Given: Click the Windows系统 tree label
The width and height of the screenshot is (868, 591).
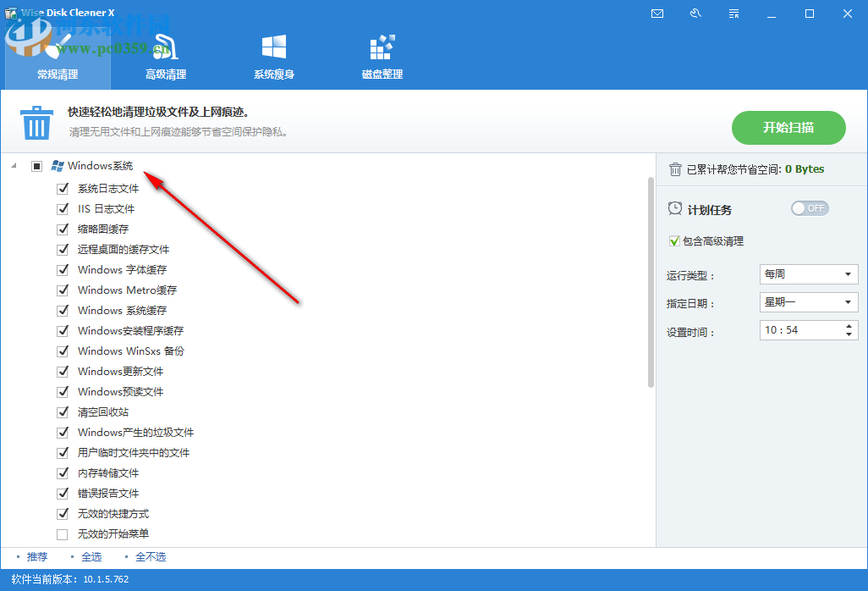Looking at the screenshot, I should (x=100, y=166).
